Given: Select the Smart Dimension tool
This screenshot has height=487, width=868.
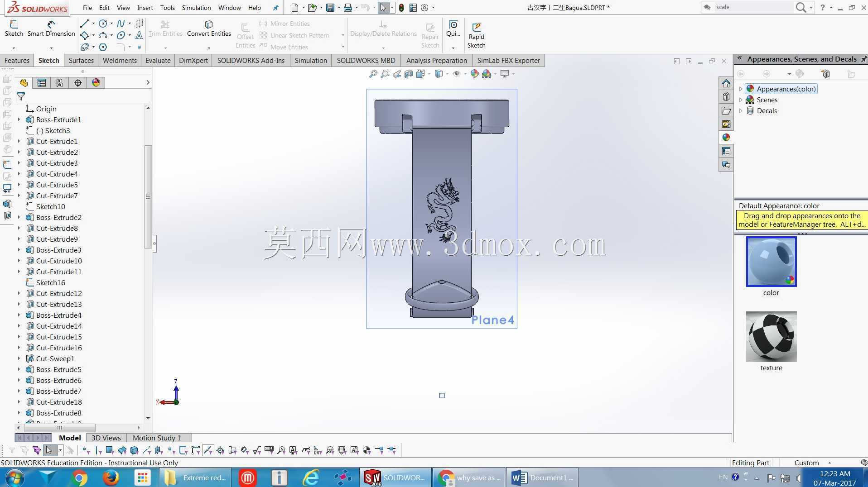Looking at the screenshot, I should point(51,29).
